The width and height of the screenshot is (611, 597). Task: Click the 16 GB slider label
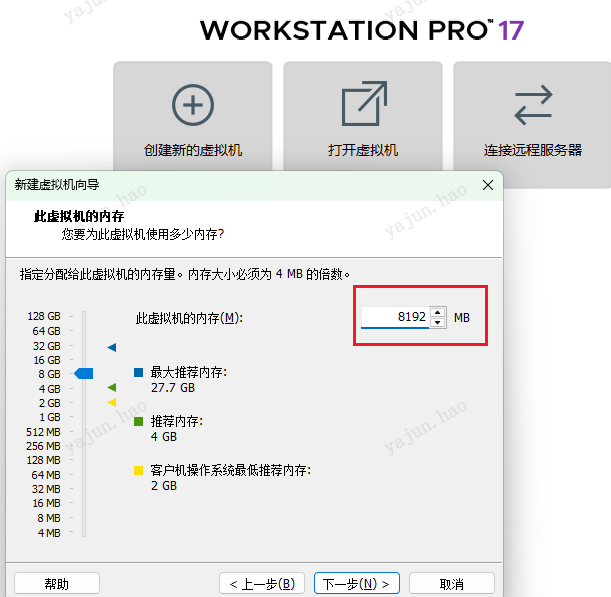pos(47,360)
